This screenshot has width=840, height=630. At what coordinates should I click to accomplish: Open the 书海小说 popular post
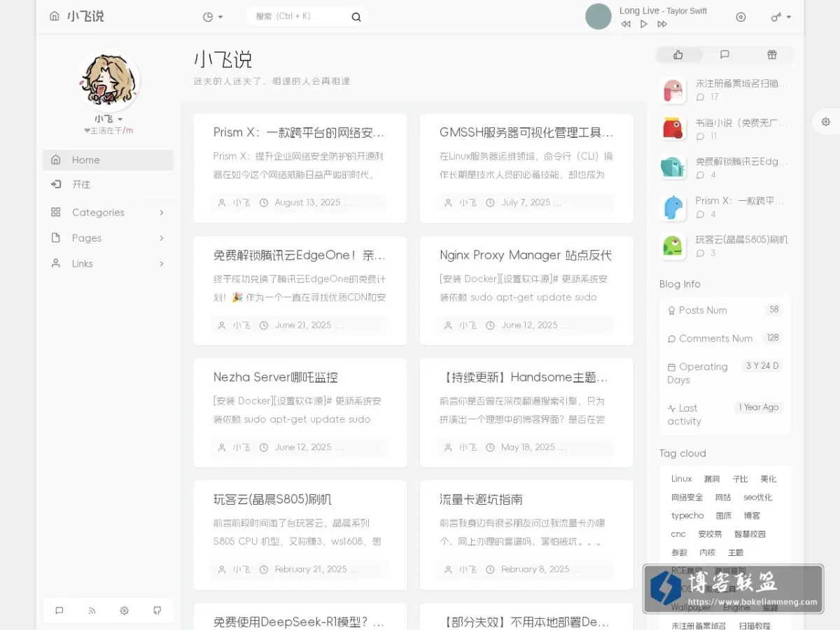click(741, 122)
